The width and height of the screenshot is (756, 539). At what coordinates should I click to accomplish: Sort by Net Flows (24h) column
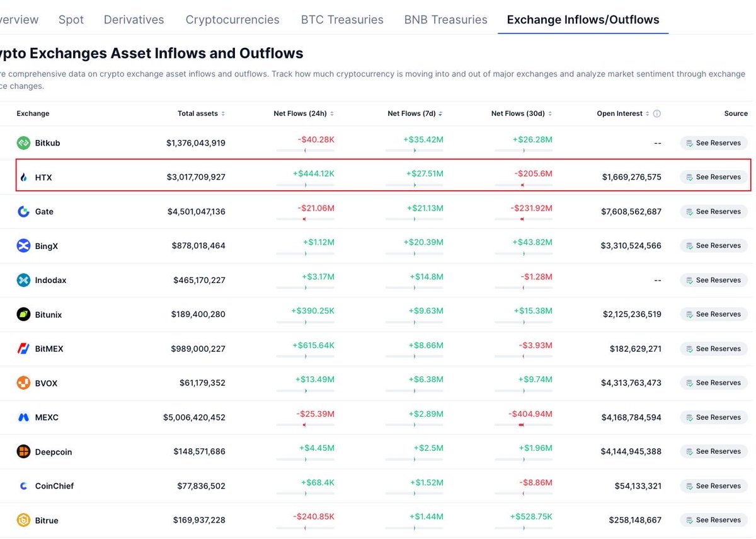[304, 114]
